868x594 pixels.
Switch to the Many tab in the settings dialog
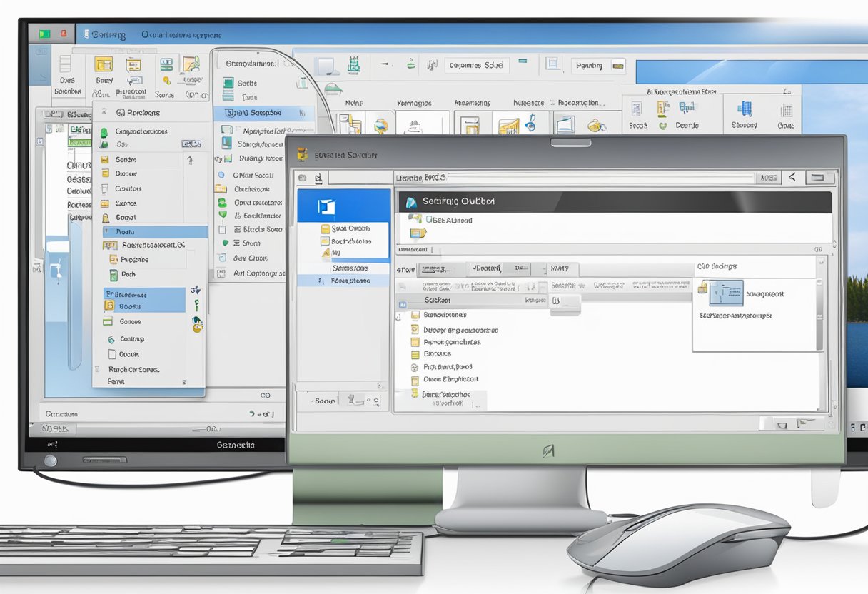coord(561,268)
